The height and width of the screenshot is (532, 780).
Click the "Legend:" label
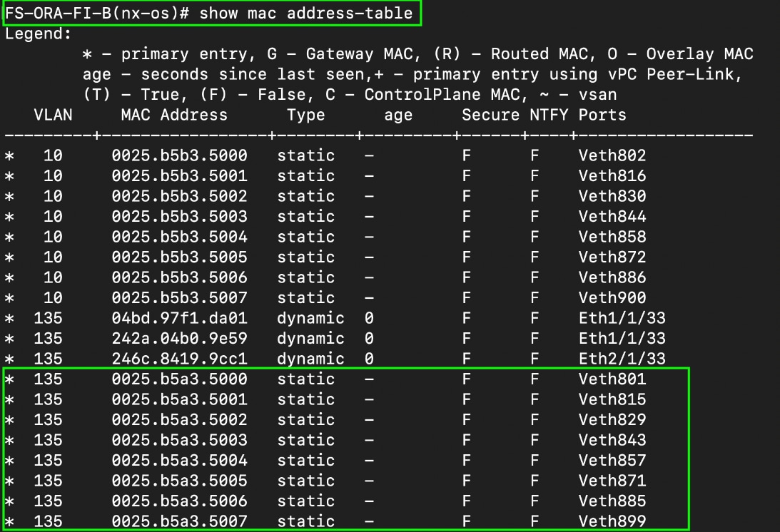[39, 34]
